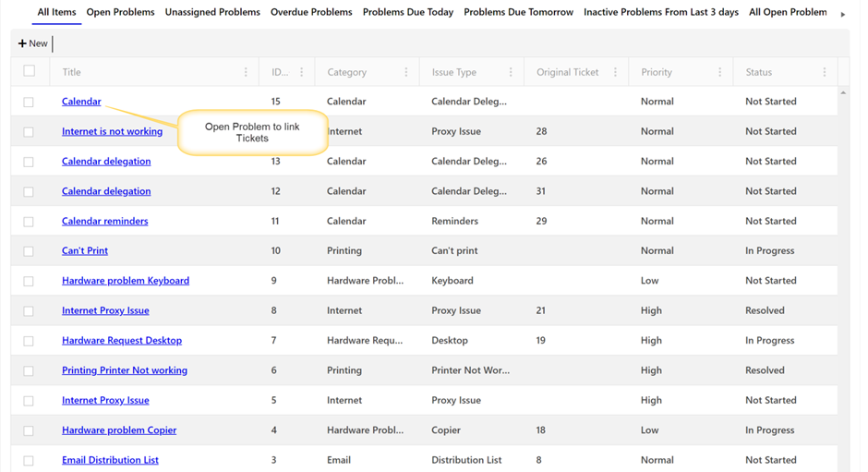Viewport: 868px width, 472px height.
Task: Open the Hardware Request Desktop problem
Action: click(122, 341)
